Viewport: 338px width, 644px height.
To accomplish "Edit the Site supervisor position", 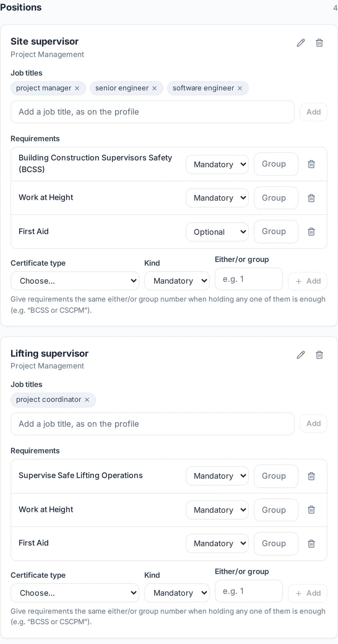I will pos(301,43).
